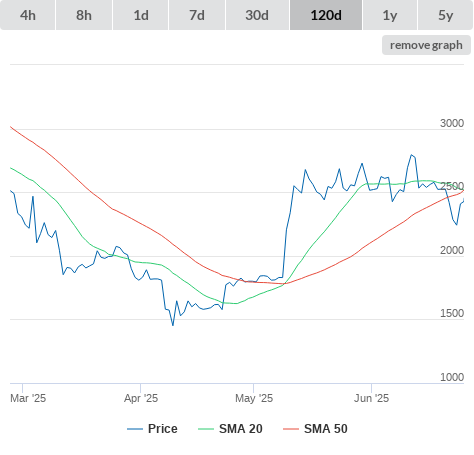474x455 pixels.
Task: Click the Mar '25 axis tick label
Action: tap(28, 398)
